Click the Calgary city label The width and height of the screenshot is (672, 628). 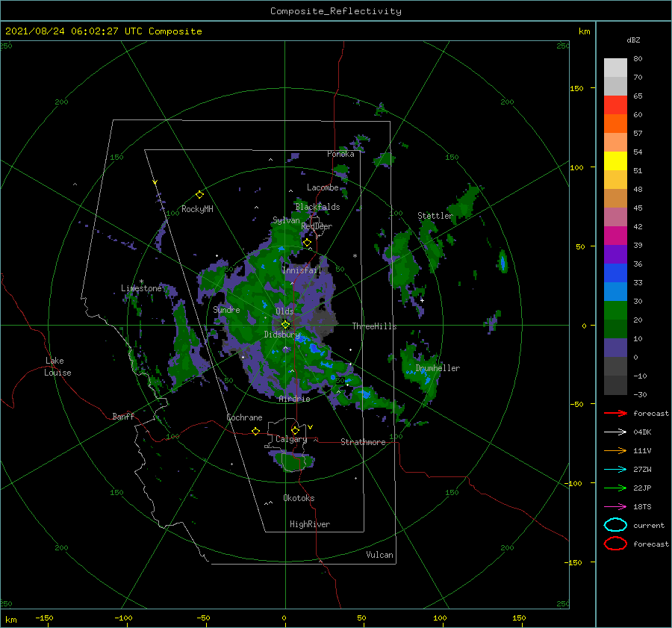click(x=291, y=439)
